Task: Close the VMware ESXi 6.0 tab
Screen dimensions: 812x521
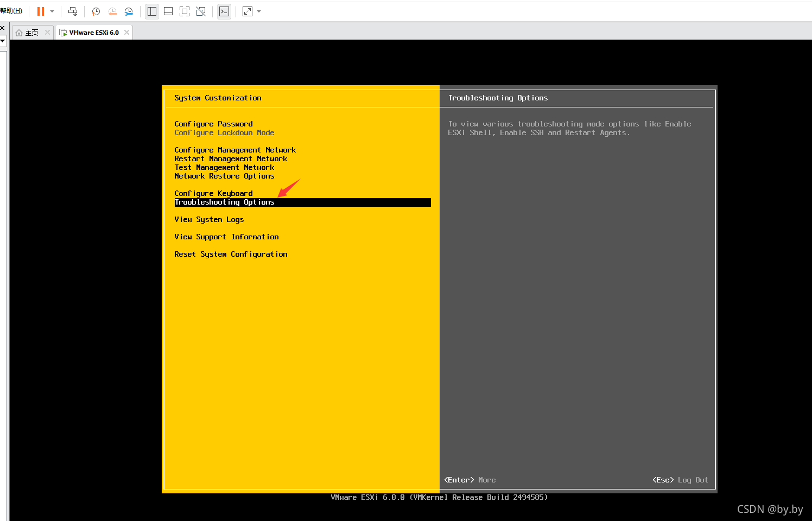Action: pyautogui.click(x=126, y=33)
